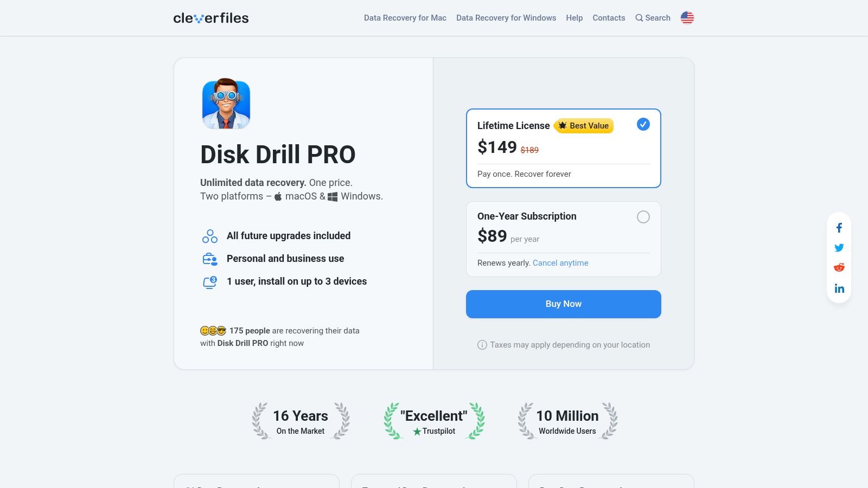The width and height of the screenshot is (868, 488).
Task: Click the Buy Now button
Action: (x=563, y=304)
